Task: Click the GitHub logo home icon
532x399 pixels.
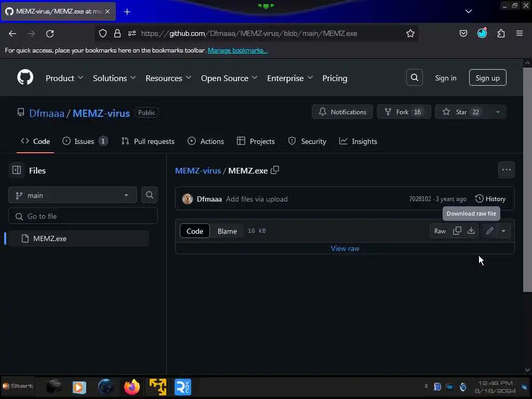Action: 25,78
